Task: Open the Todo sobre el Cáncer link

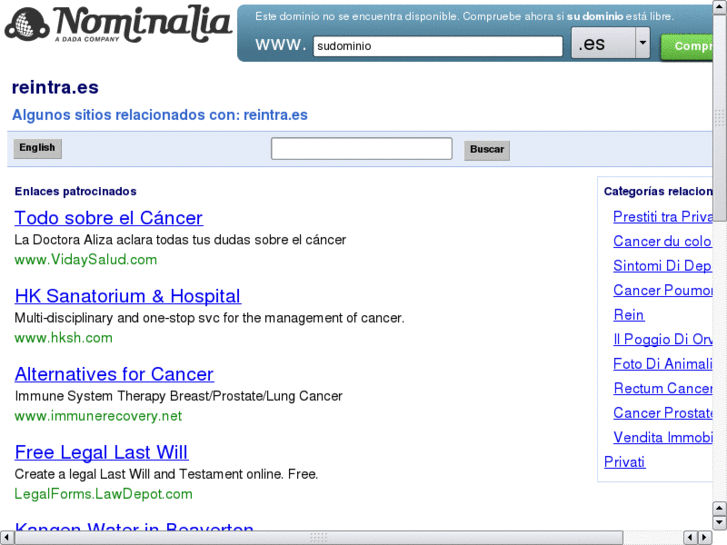Action: coord(108,218)
